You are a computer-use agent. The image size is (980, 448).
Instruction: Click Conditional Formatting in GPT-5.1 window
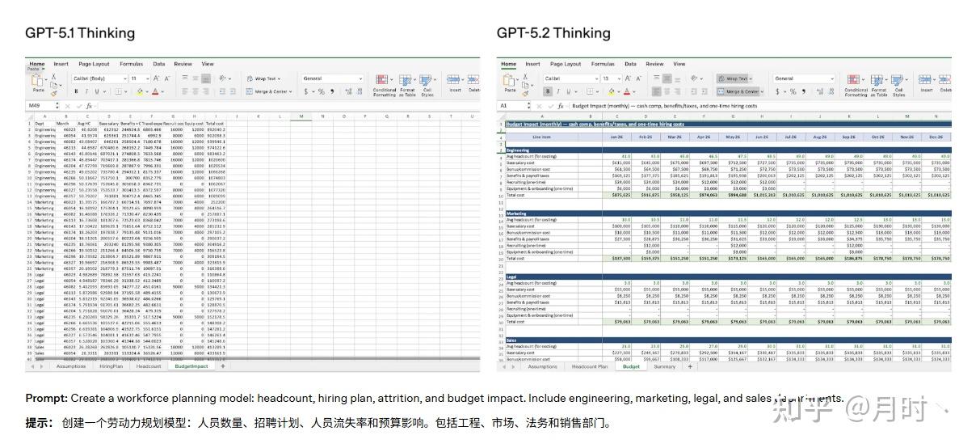[x=384, y=85]
